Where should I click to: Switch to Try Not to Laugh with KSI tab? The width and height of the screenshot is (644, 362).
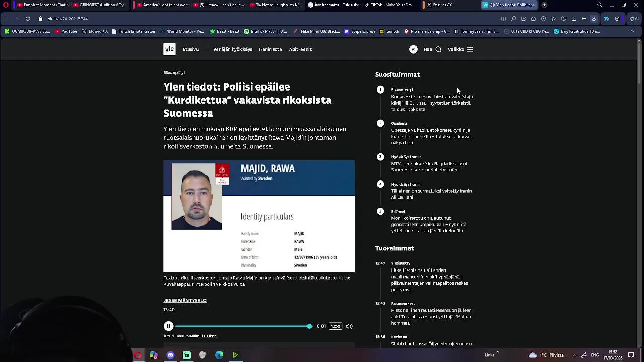pyautogui.click(x=275, y=5)
